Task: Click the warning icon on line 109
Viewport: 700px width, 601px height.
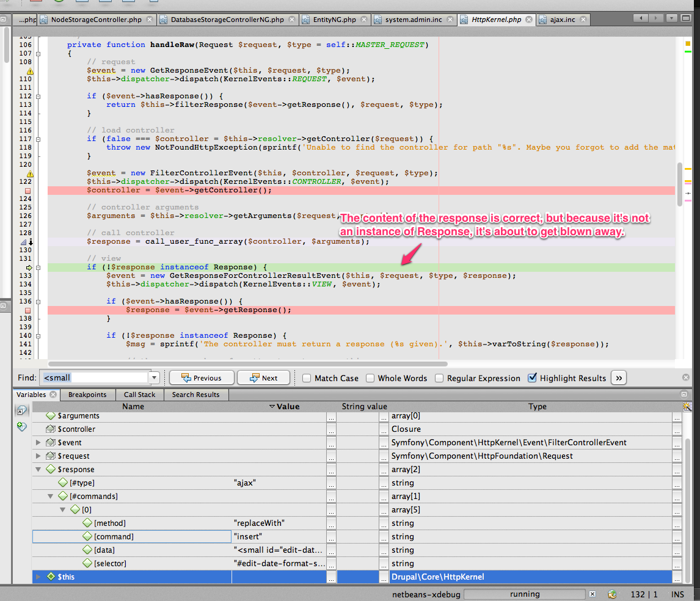Action: pos(30,71)
